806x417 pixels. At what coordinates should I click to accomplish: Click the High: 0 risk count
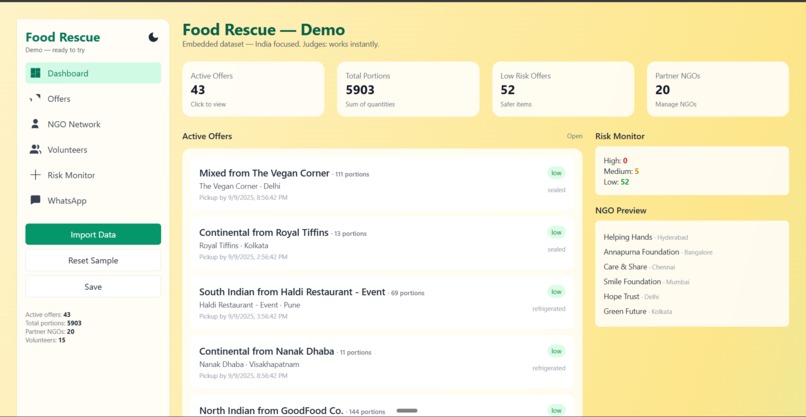(615, 161)
